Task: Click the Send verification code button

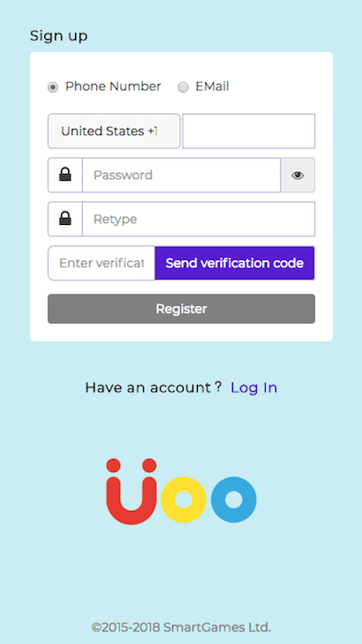Action: [235, 263]
